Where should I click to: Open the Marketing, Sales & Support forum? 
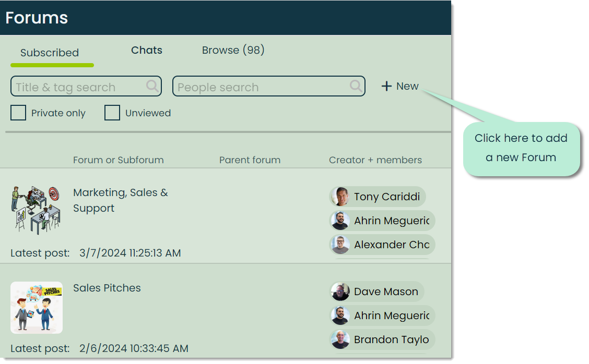coord(121,200)
